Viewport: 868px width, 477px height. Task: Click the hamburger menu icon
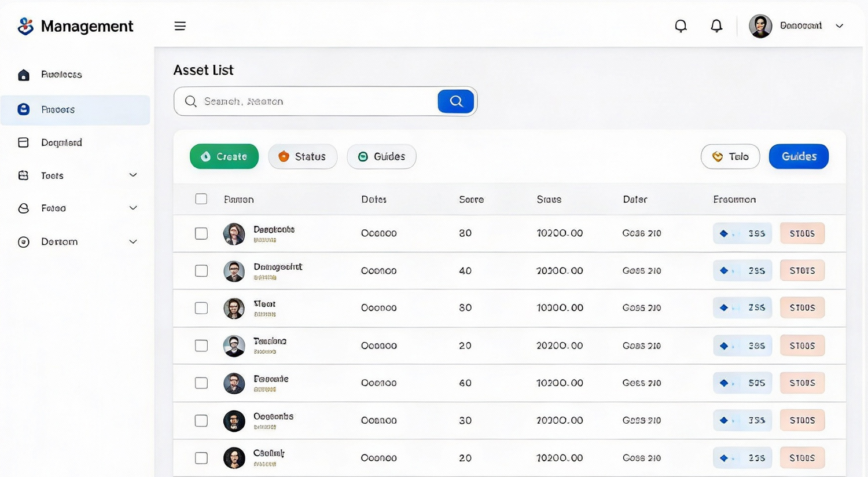tap(180, 26)
